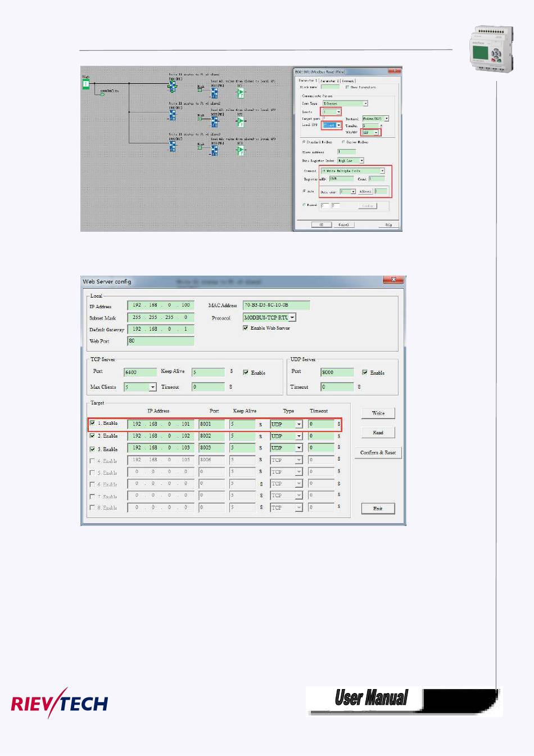Click the Exit button
534x756 pixels.
point(378,508)
